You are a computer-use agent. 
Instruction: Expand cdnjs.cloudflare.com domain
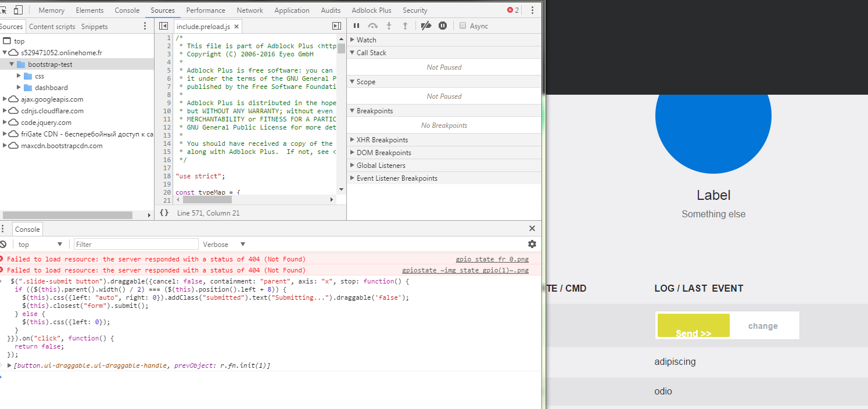(5, 111)
